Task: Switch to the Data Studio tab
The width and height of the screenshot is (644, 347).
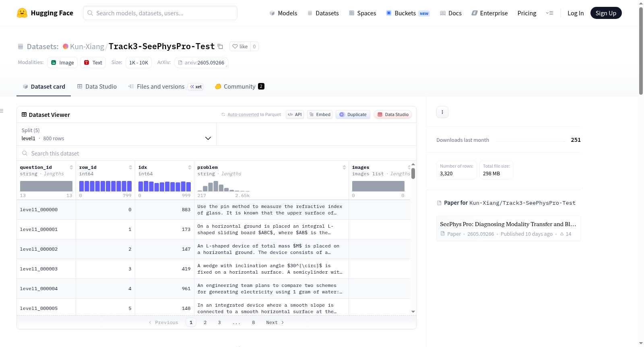Action: 97,87
